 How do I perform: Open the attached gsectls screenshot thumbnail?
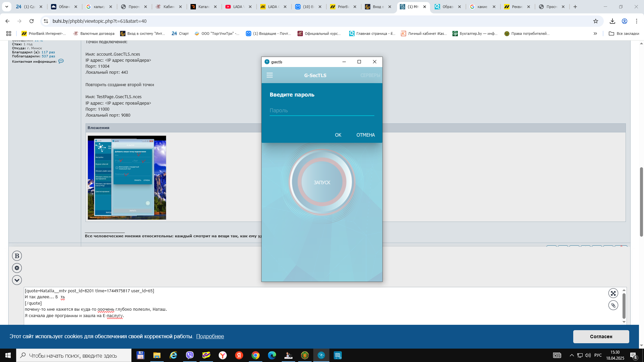(x=127, y=178)
